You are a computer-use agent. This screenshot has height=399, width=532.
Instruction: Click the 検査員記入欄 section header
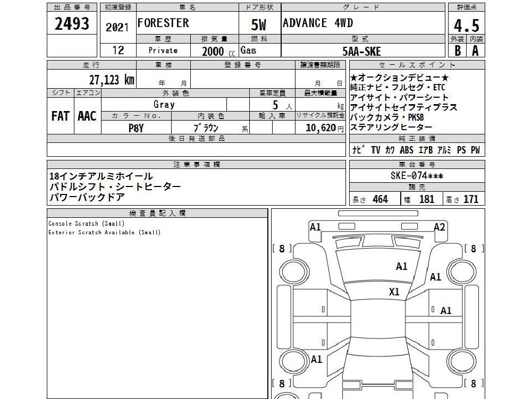pyautogui.click(x=157, y=214)
